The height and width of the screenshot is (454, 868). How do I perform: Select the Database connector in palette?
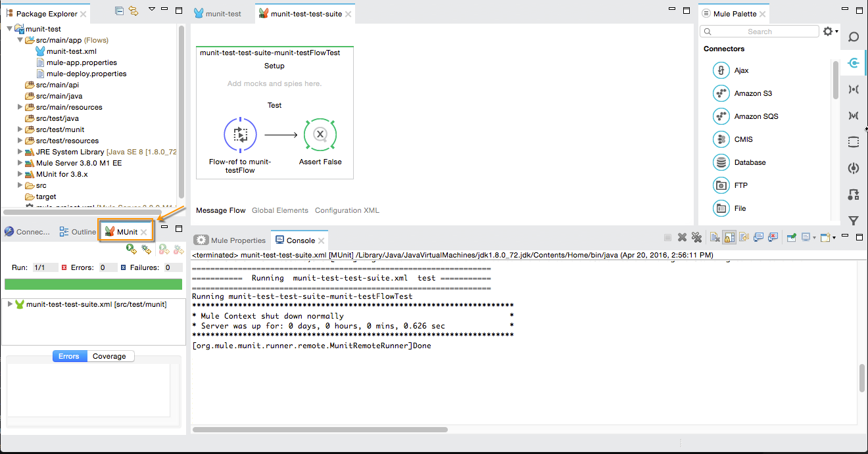click(x=750, y=162)
